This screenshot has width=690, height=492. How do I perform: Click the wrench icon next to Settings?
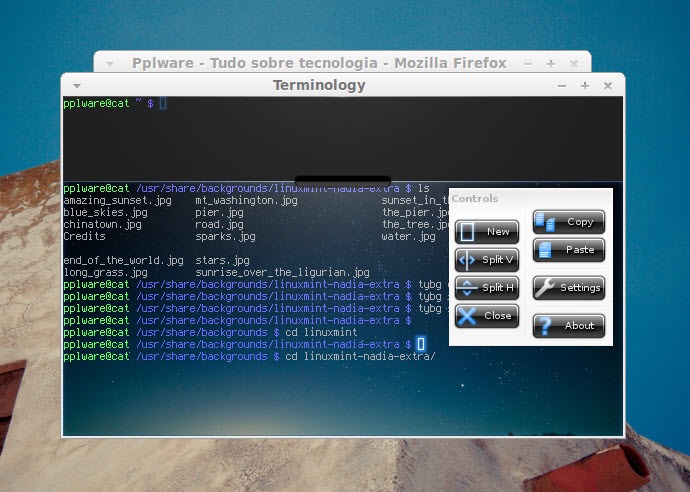(545, 288)
